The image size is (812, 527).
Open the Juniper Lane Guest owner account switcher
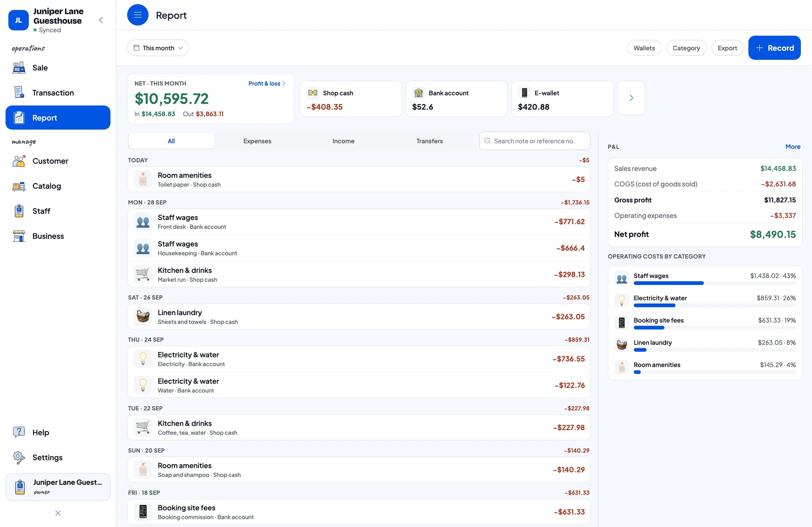[x=58, y=486]
